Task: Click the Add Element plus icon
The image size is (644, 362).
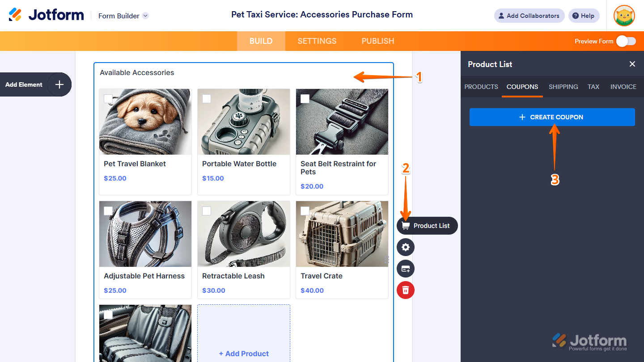Action: (59, 84)
